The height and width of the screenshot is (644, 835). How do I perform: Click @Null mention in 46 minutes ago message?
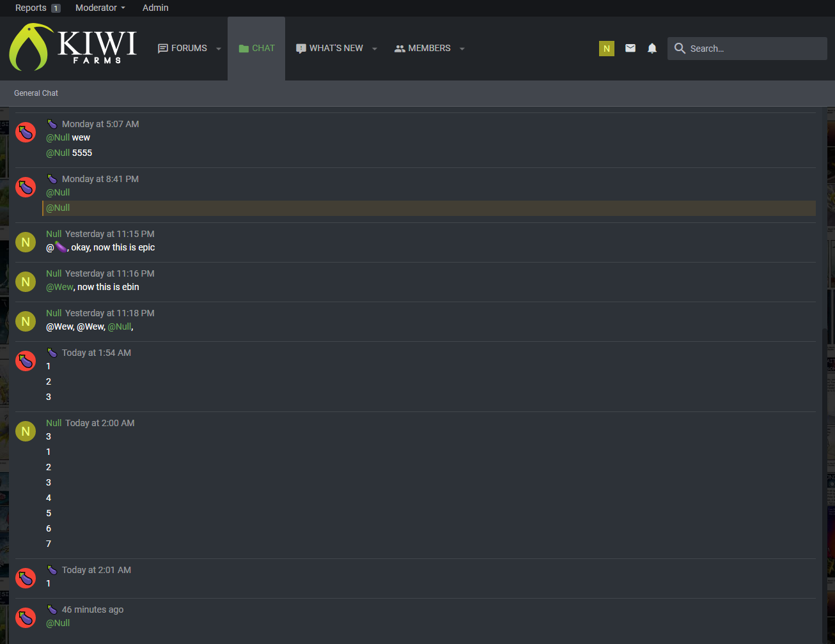click(x=58, y=623)
